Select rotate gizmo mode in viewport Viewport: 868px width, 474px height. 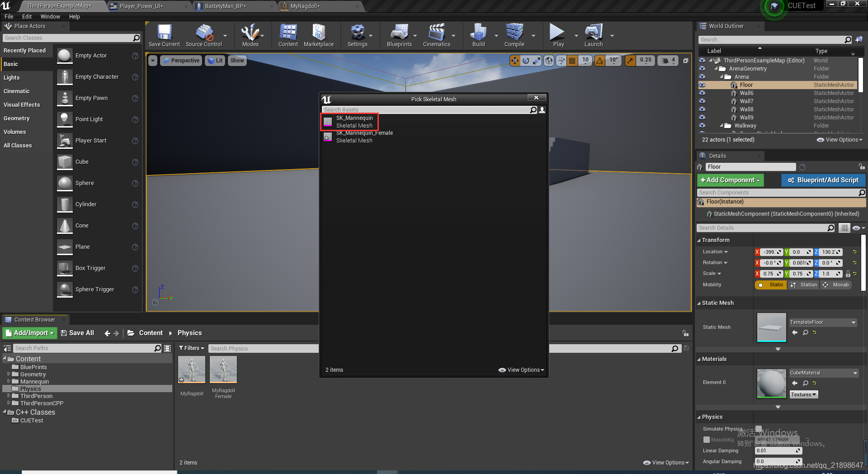point(526,61)
